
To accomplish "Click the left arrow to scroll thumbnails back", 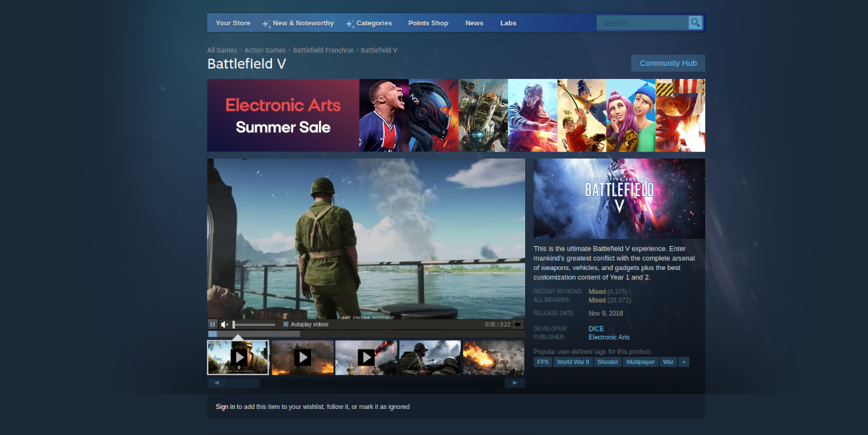I will [216, 382].
